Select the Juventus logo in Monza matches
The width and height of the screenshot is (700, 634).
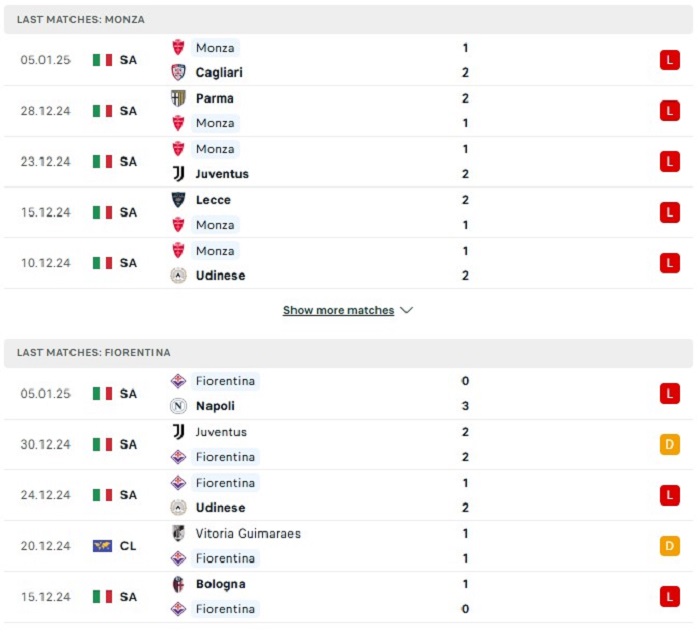tap(178, 174)
